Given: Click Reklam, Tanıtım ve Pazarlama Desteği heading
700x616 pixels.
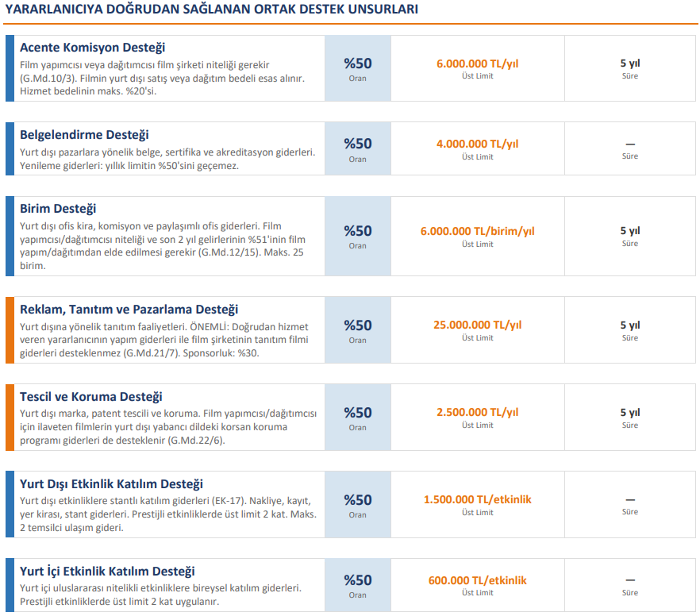Looking at the screenshot, I should pos(129,310).
